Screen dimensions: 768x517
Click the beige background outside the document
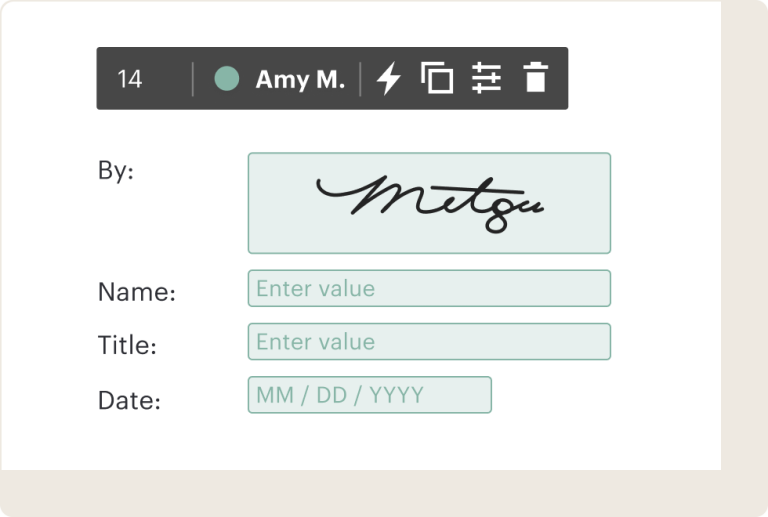click(744, 245)
